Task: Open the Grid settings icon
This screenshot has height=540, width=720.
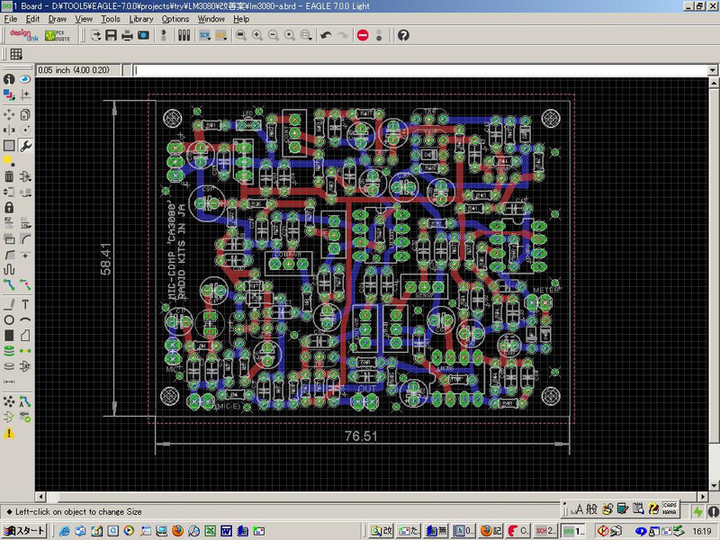Action: click(16, 54)
